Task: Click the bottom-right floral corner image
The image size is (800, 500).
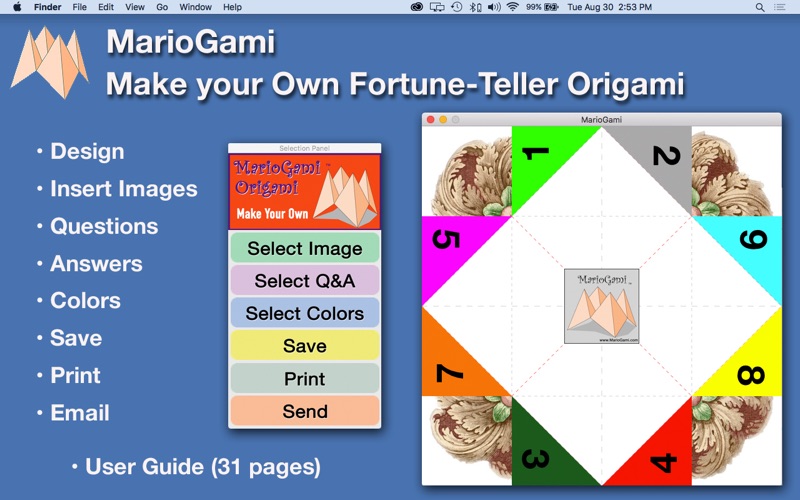Action: [x=732, y=439]
